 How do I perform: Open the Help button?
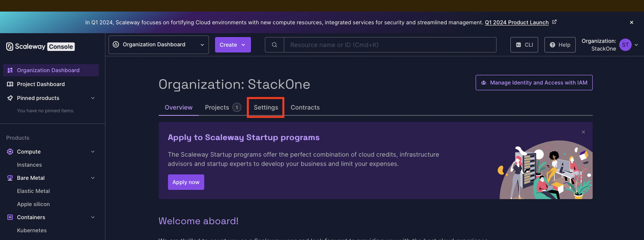(560, 45)
